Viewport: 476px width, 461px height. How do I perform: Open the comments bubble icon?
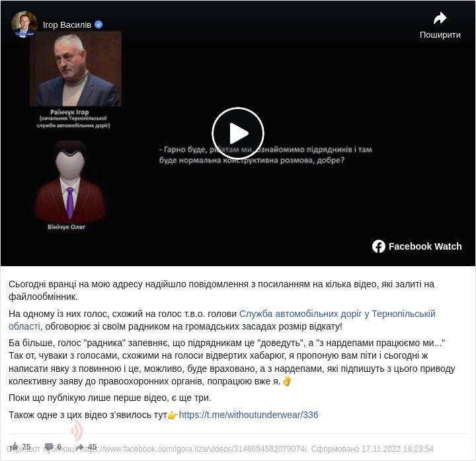pyautogui.click(x=49, y=446)
